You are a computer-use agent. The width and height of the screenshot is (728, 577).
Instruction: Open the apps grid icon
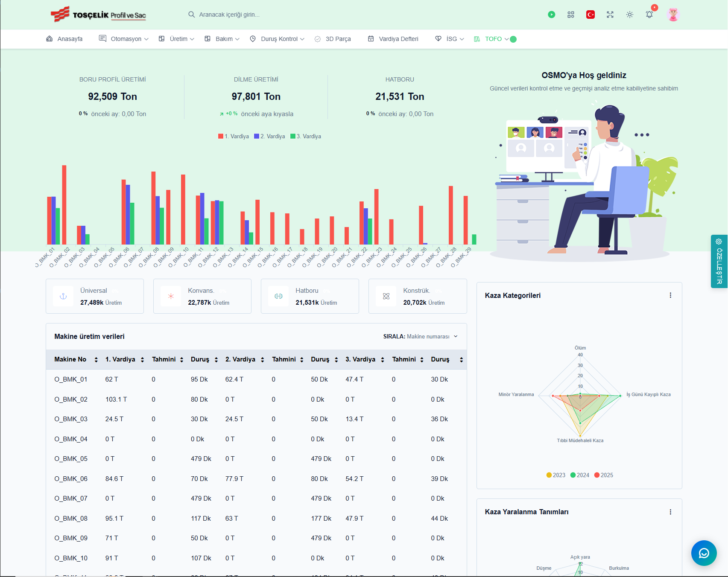[x=571, y=15]
